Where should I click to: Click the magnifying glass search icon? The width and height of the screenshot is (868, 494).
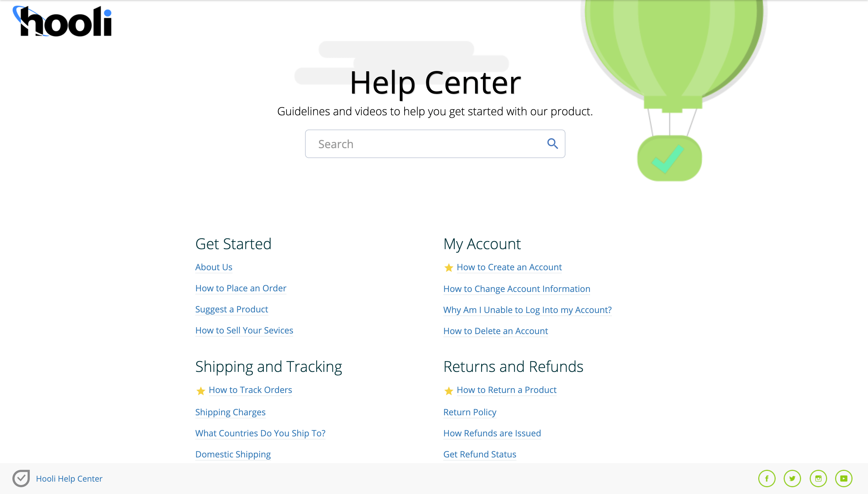552,144
